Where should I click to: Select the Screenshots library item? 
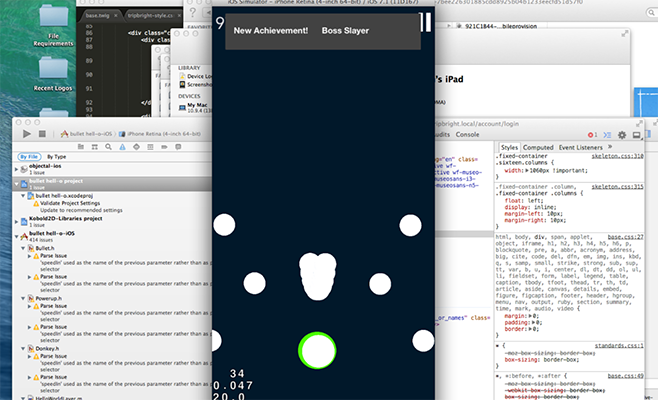[195, 84]
